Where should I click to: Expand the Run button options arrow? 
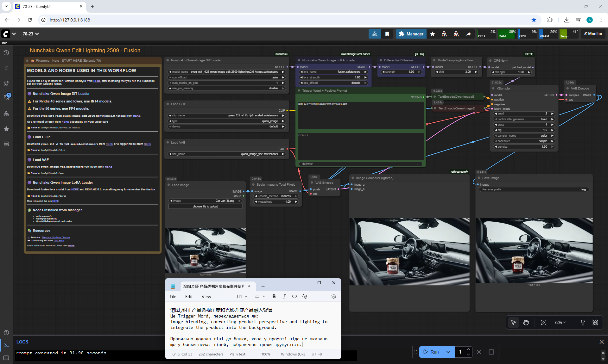[448, 352]
